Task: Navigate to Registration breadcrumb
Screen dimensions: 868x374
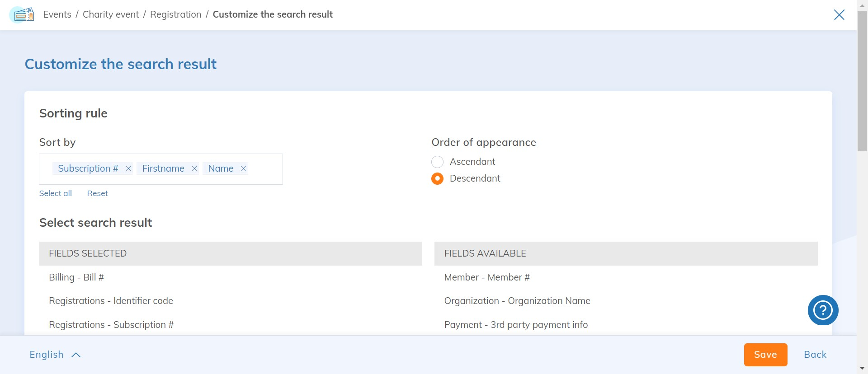Action: [x=175, y=14]
